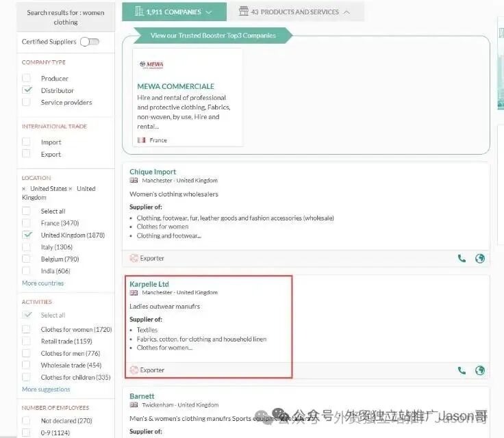Call Karpelle Ltd via phone icon
504x438 pixels.
[x=462, y=370]
